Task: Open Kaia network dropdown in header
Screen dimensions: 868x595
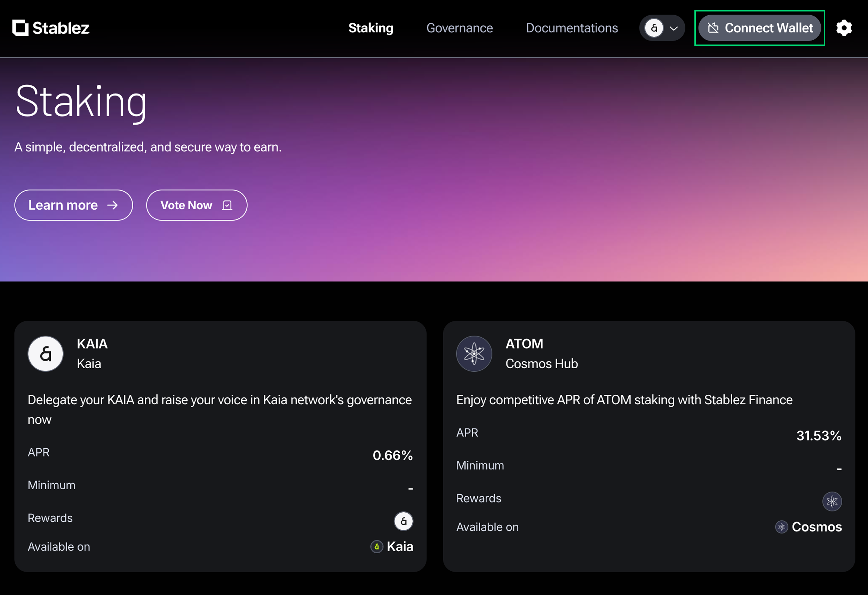Action: (654, 28)
